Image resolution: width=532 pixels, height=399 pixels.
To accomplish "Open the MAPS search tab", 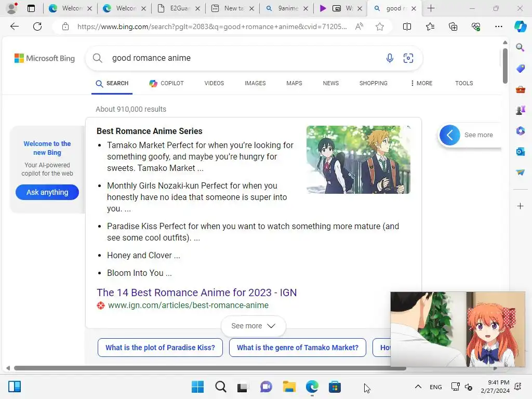I will tap(294, 83).
